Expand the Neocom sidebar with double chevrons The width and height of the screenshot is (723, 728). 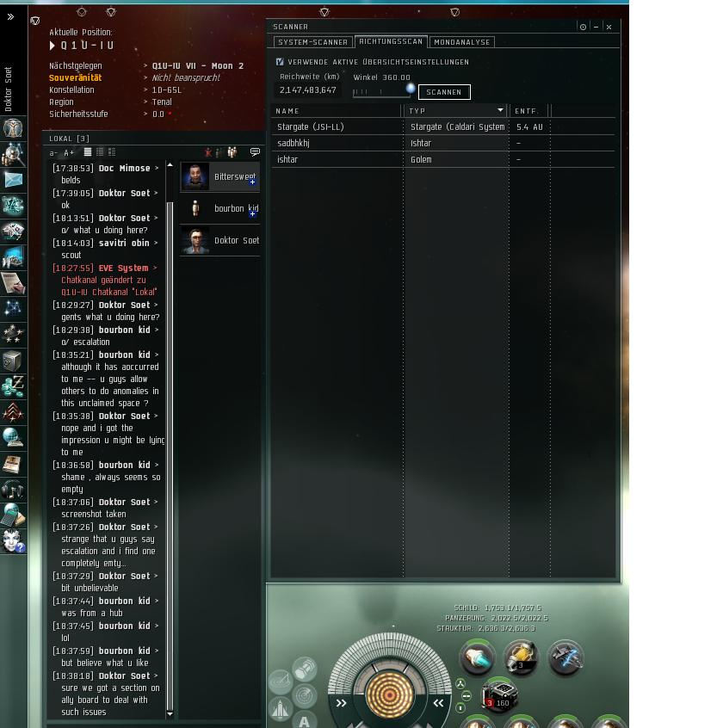point(10,16)
